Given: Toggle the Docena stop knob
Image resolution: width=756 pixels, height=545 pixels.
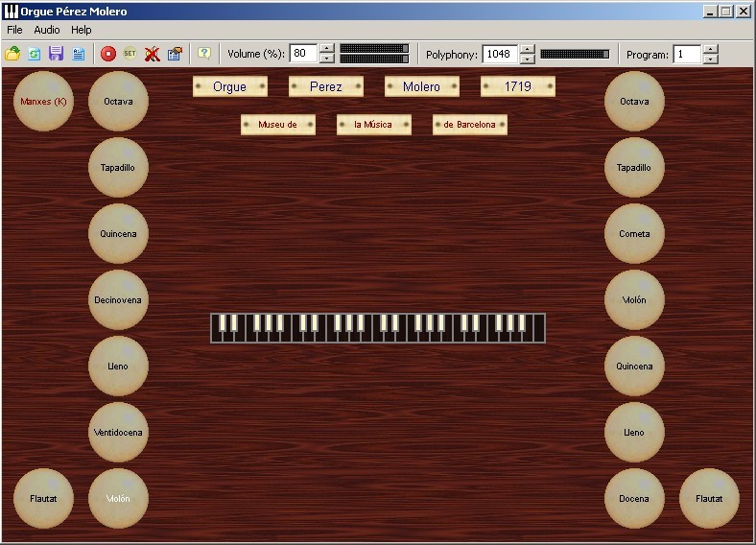Looking at the screenshot, I should [634, 498].
